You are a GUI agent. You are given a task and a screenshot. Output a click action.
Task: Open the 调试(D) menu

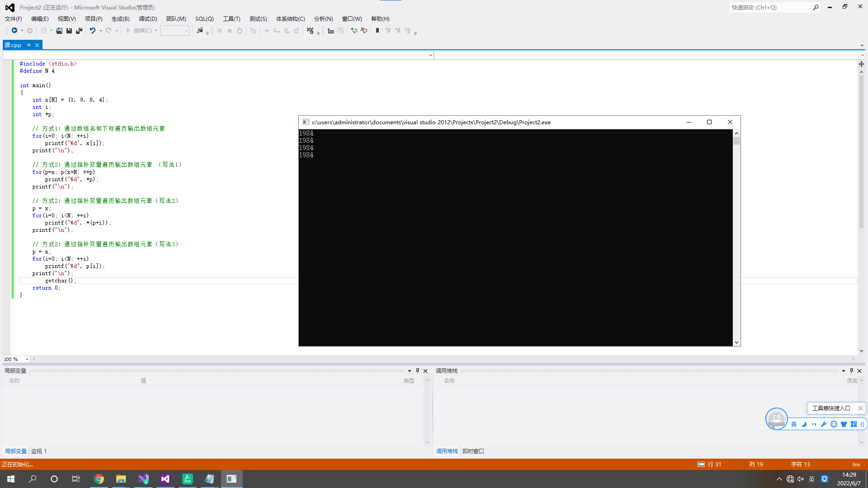click(x=148, y=19)
